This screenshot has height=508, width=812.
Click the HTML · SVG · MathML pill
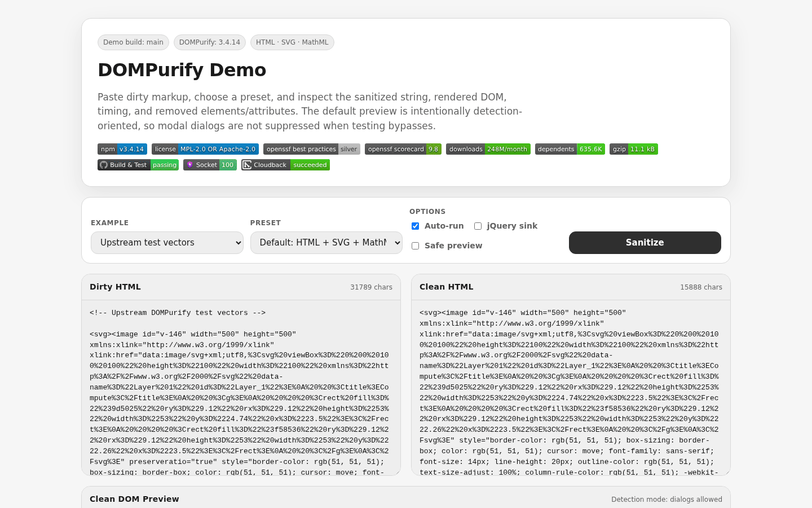click(x=292, y=42)
